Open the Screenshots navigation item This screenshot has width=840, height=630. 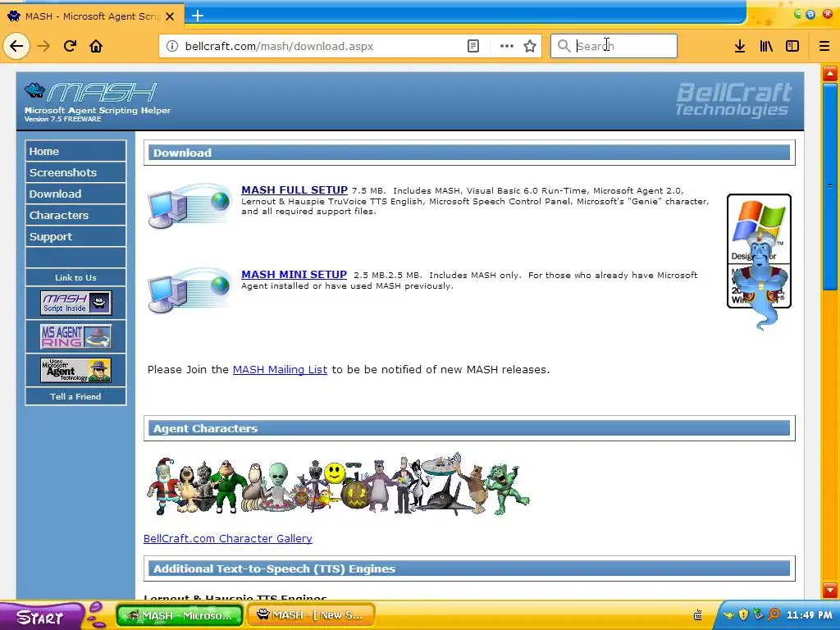coord(75,172)
